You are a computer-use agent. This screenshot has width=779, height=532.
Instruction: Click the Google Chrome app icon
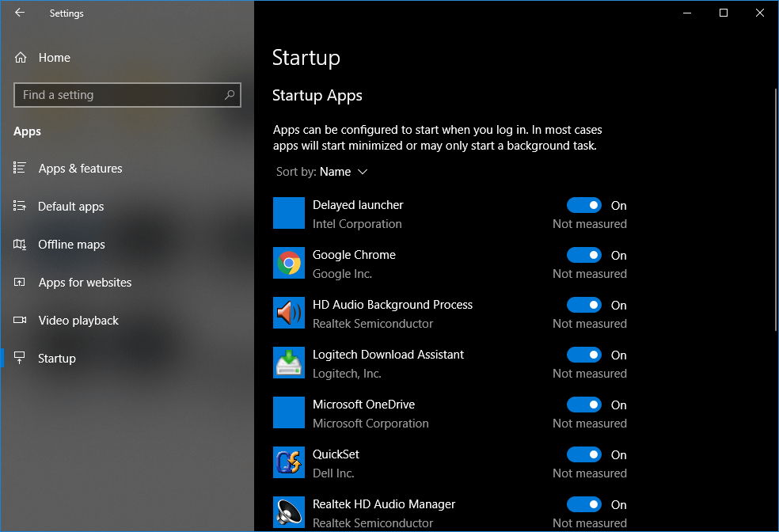click(289, 263)
